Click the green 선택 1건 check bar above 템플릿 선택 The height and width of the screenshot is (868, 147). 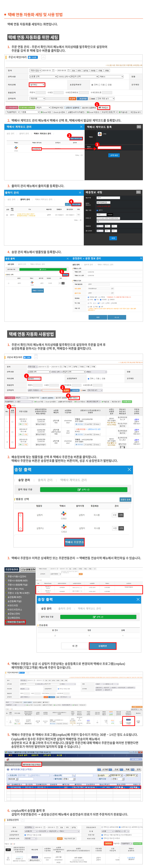click(x=84, y=489)
